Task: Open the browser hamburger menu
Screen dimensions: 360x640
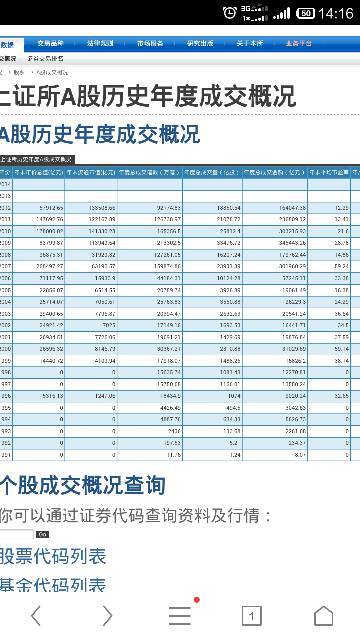Action: coord(180,616)
